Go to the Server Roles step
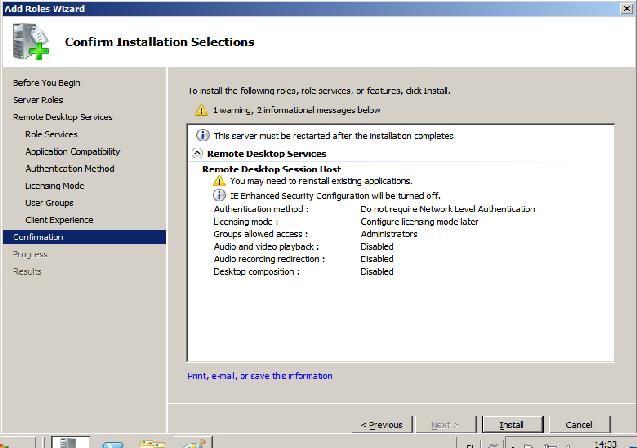637x448 pixels. coord(38,100)
